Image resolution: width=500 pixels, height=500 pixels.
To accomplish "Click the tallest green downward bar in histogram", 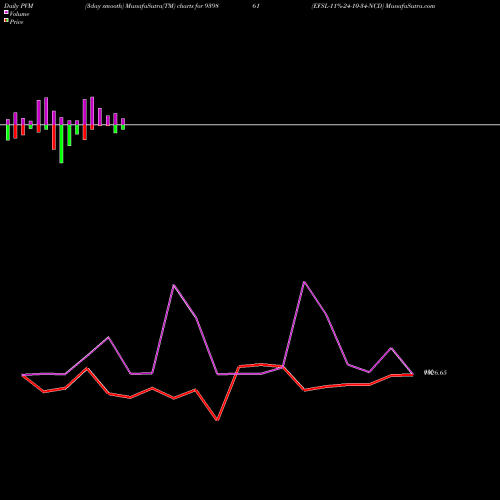I will pos(61,144).
